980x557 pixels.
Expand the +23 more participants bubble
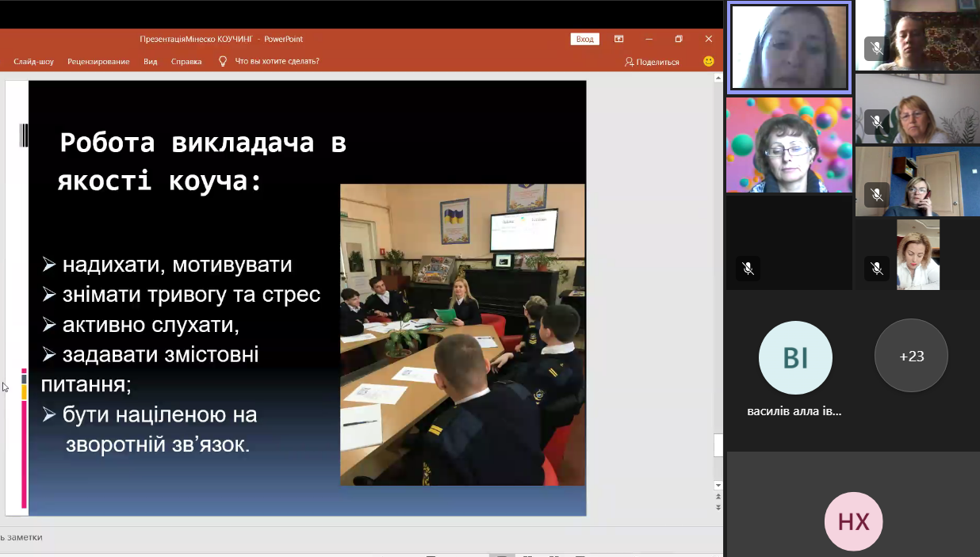coord(911,357)
